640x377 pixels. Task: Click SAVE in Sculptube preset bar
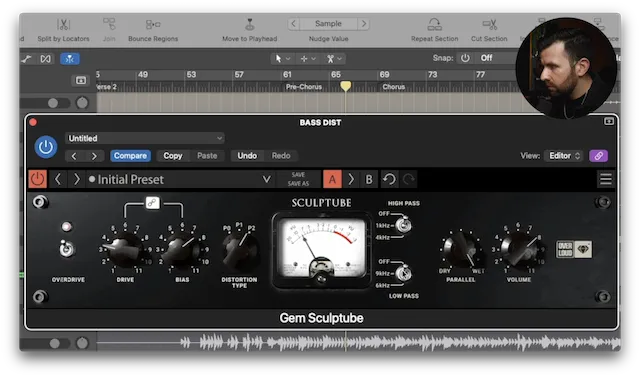298,175
